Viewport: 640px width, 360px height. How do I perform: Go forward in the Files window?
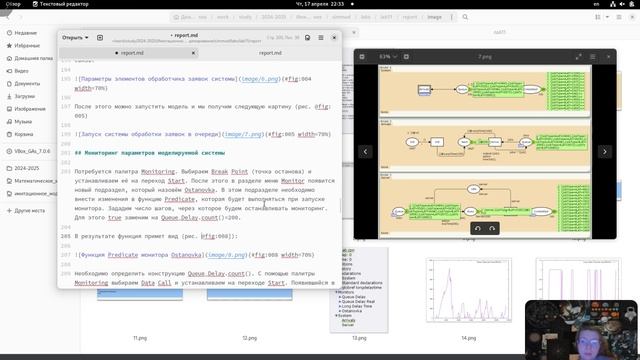tap(21, 17)
